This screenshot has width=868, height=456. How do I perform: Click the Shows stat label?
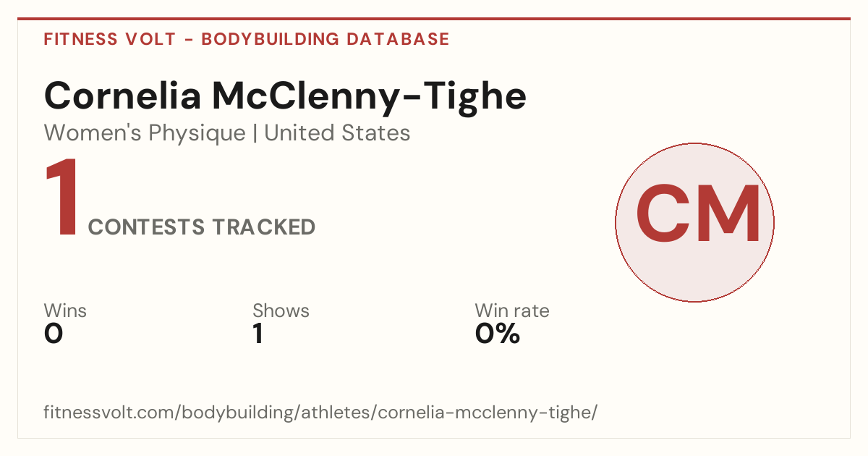tap(281, 311)
